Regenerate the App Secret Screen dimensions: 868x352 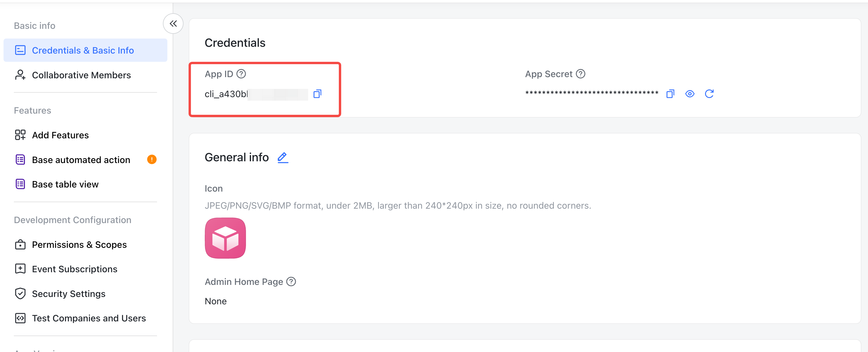(x=709, y=94)
